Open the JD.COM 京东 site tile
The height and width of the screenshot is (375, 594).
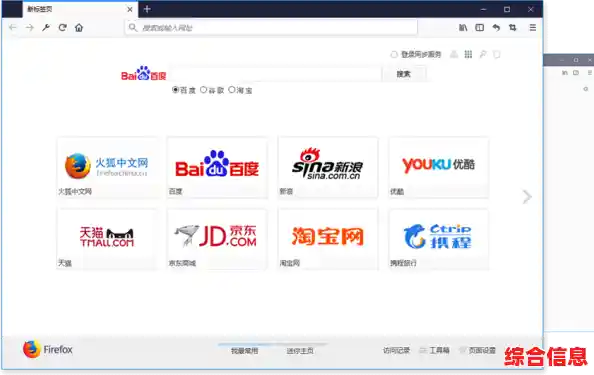pyautogui.click(x=217, y=239)
